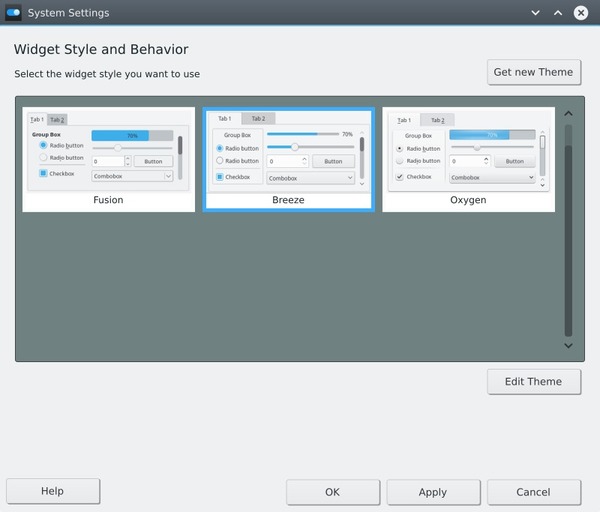
Task: Open the Combobox in Oxygen preview
Action: [493, 177]
